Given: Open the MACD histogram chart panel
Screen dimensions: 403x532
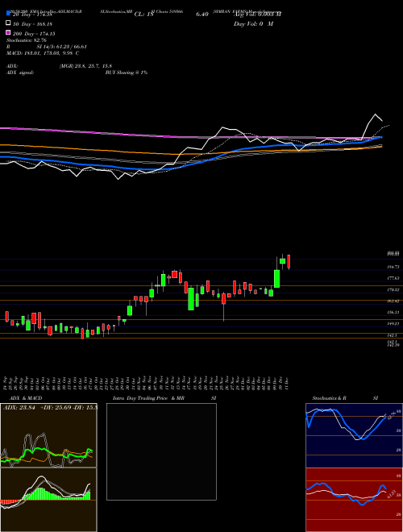Looking at the screenshot, I should tap(48, 500).
